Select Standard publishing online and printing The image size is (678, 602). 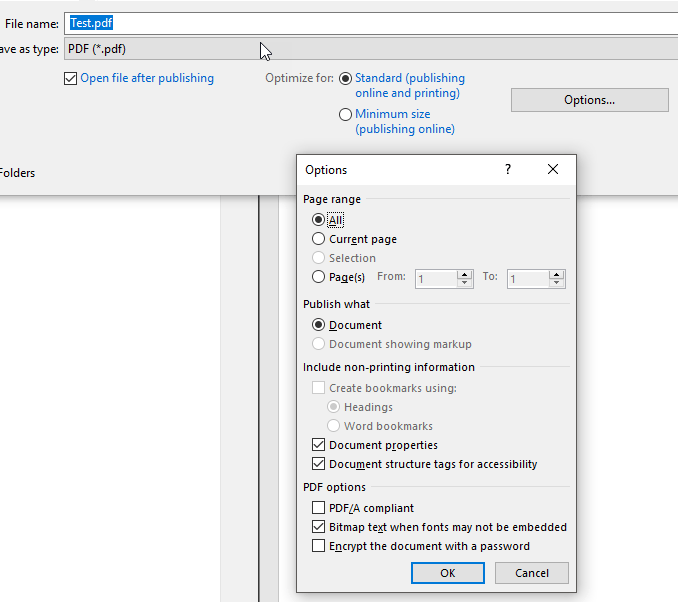pos(346,78)
